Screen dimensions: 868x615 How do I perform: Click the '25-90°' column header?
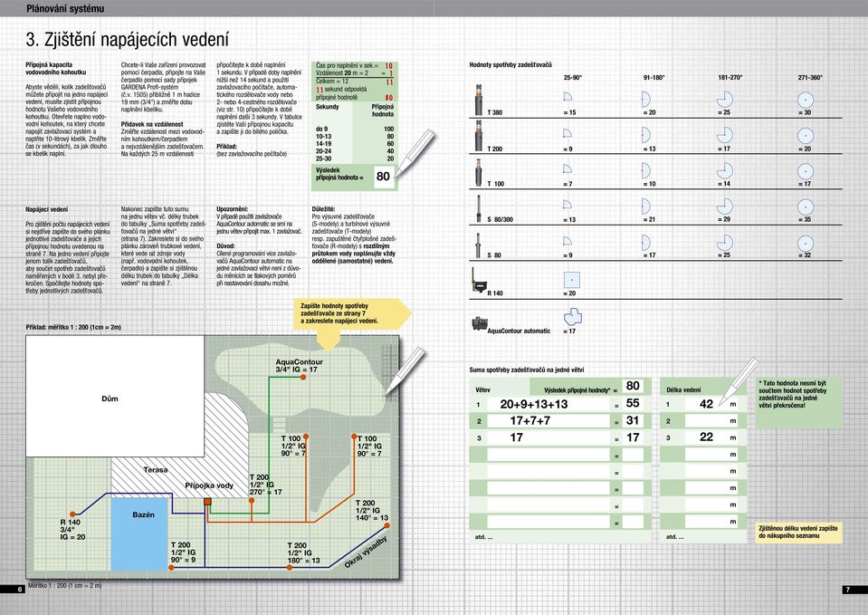coord(572,78)
